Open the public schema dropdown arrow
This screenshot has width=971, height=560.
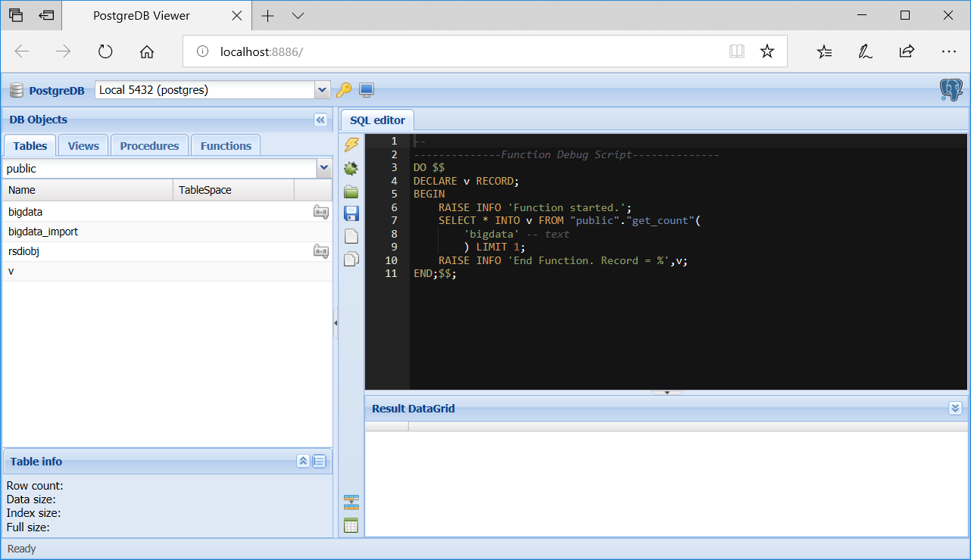[x=324, y=168]
